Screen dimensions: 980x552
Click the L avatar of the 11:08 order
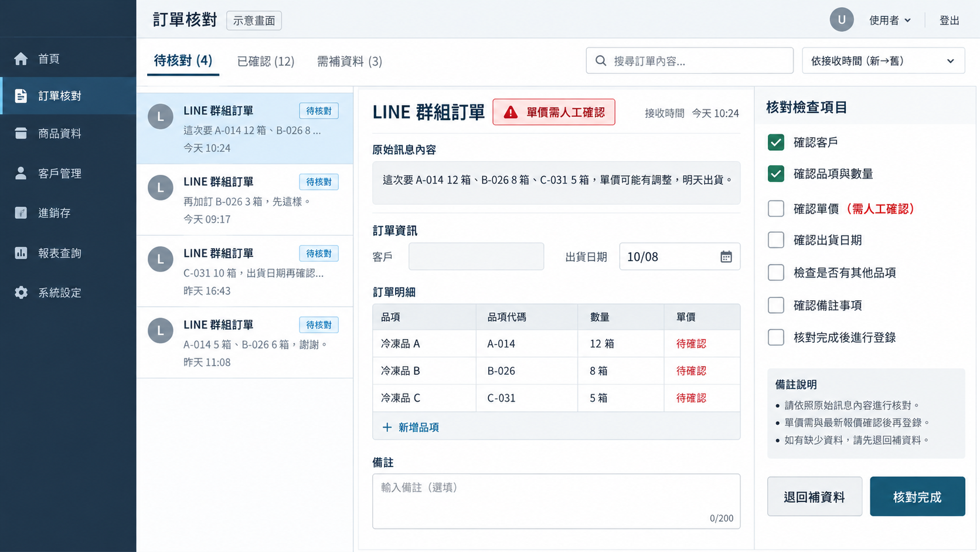[161, 331]
